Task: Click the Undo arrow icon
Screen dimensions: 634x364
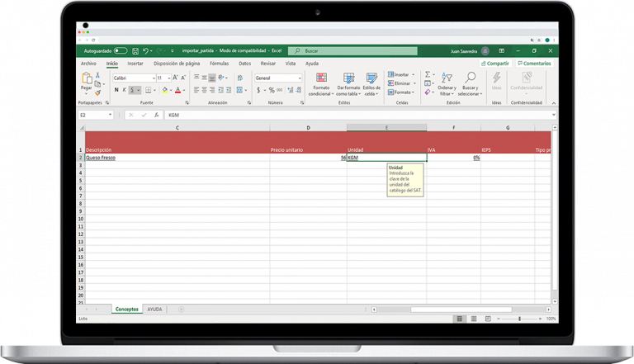Action: click(145, 50)
